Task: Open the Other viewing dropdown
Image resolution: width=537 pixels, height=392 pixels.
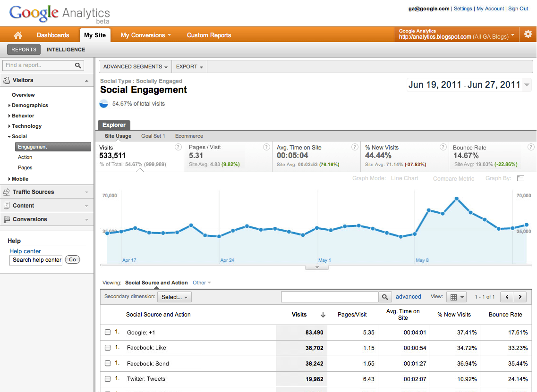Action: (x=202, y=283)
